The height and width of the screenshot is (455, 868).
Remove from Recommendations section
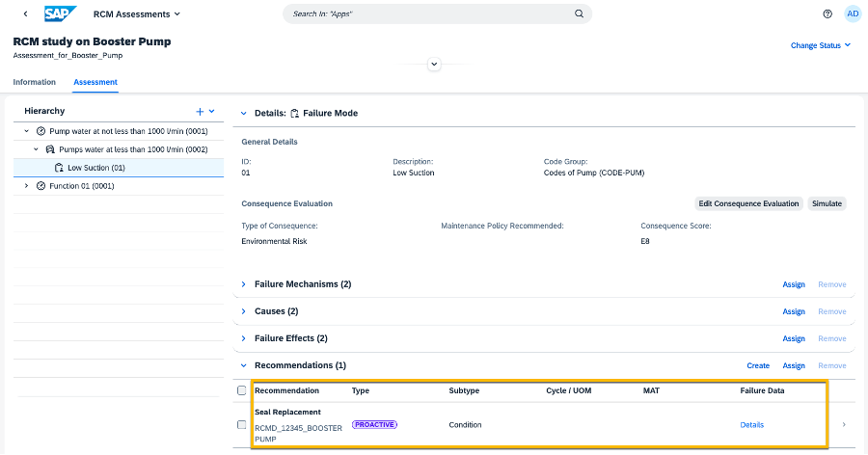tap(832, 366)
